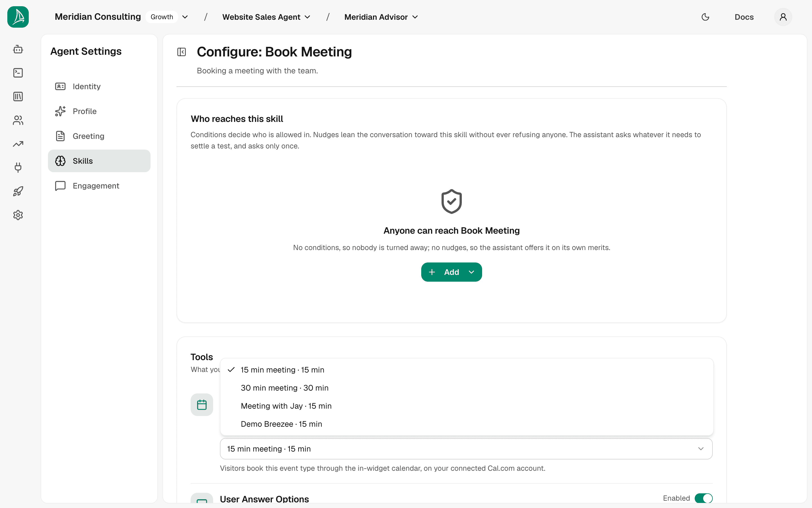Click the event type combo box

coord(466,448)
